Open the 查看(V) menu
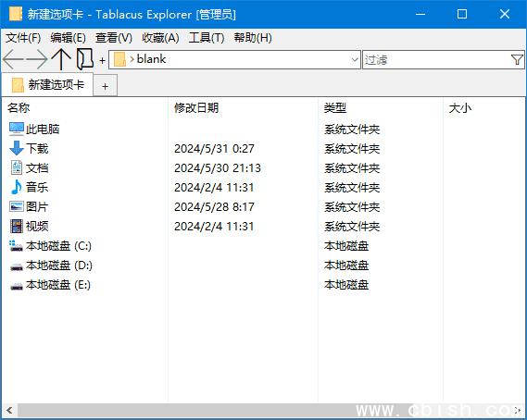Image resolution: width=527 pixels, height=420 pixels. pos(114,38)
